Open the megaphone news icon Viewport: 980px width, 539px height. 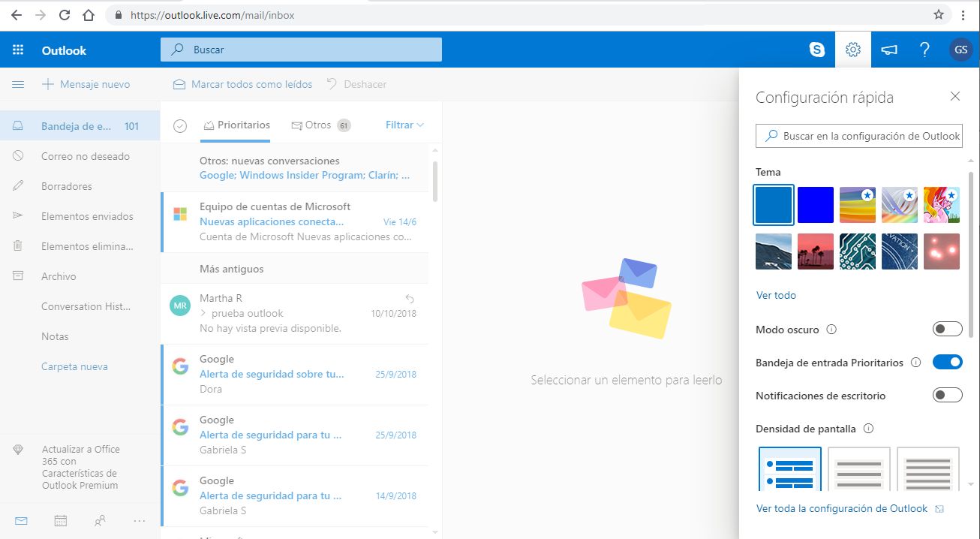(x=889, y=50)
